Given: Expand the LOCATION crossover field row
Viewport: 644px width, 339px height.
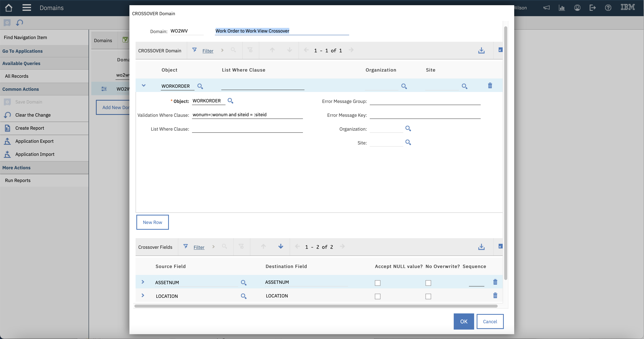Looking at the screenshot, I should 143,296.
